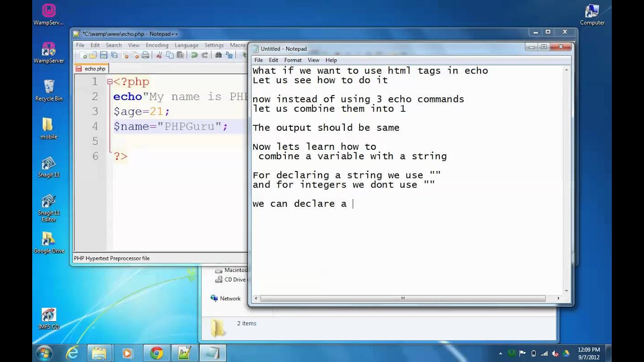Select CD Drive in the Explorer sidebar
The width and height of the screenshot is (644, 362).
(x=230, y=280)
